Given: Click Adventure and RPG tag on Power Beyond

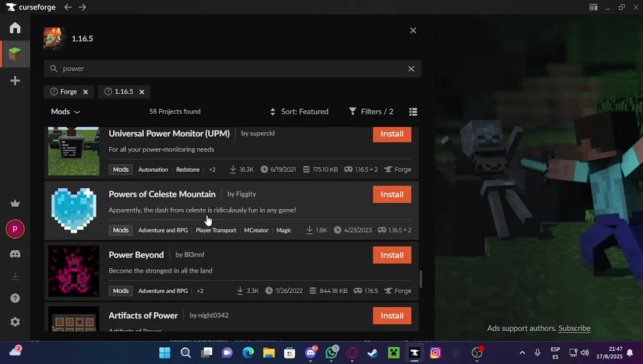Looking at the screenshot, I should coord(163,291).
